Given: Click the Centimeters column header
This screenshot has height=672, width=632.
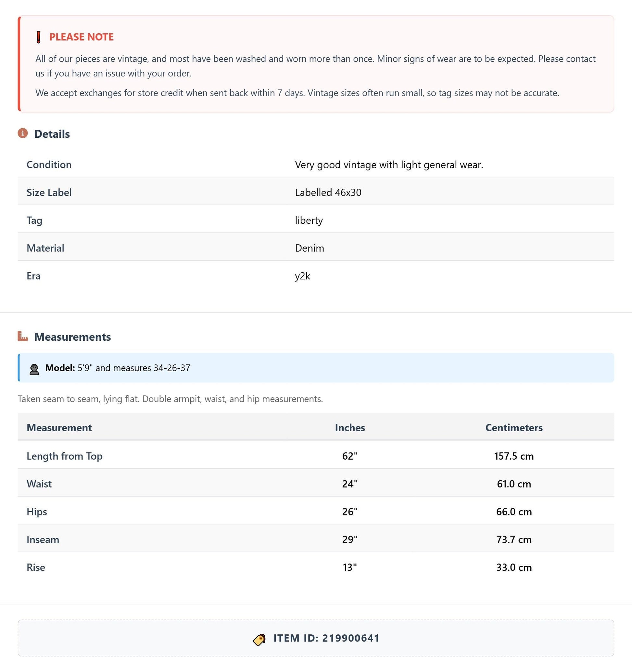Looking at the screenshot, I should click(514, 428).
